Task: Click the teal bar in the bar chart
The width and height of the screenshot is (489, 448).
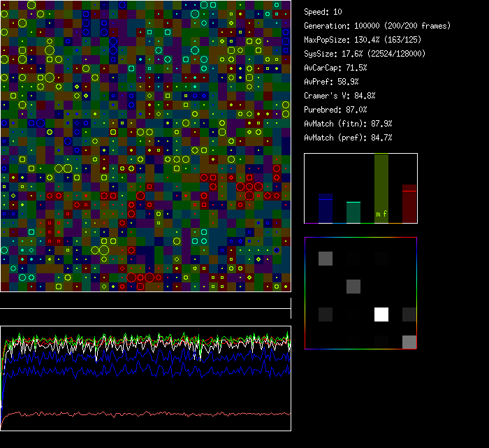Action: [353, 212]
